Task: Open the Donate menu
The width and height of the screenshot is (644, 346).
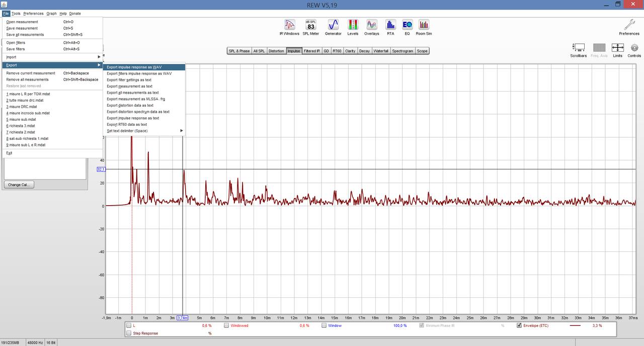Action: (x=75, y=14)
